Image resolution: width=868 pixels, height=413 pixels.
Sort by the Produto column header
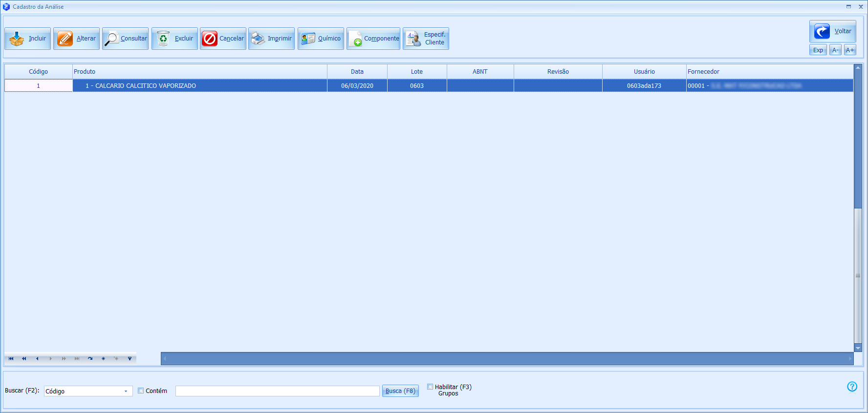click(x=199, y=72)
